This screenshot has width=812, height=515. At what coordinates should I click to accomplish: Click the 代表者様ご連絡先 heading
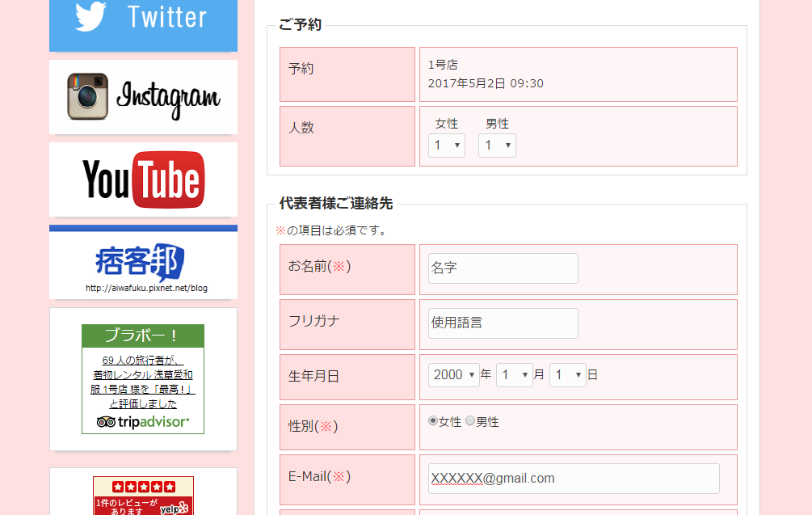335,203
